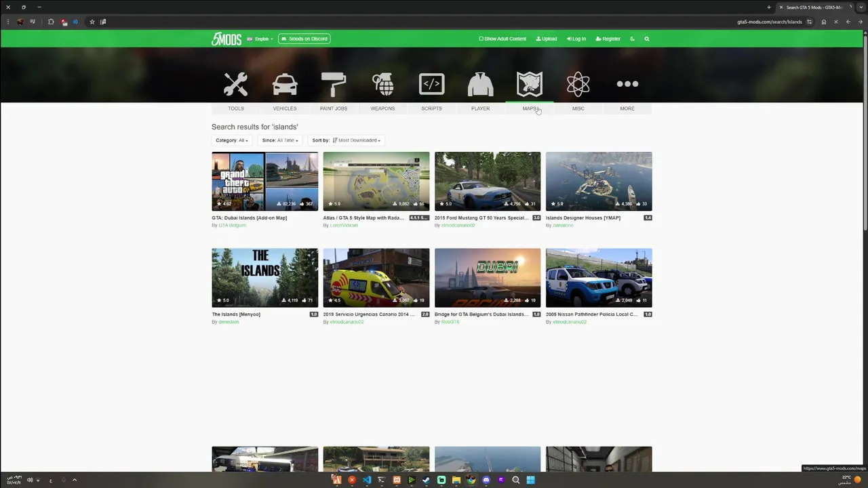Viewport: 868px width, 488px height.
Task: Open File Explorer folder in taskbar
Action: (456, 480)
